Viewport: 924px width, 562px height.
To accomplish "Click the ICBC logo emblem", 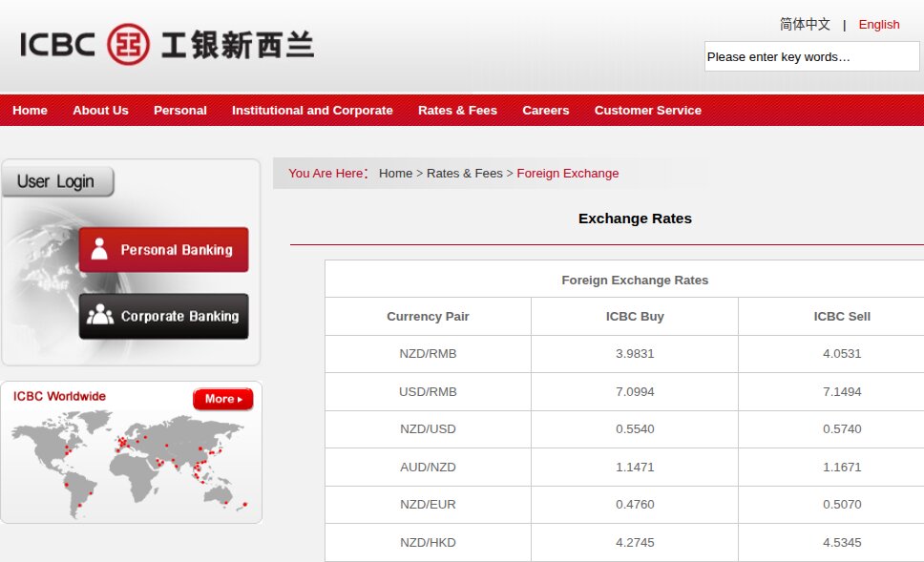I will (128, 44).
